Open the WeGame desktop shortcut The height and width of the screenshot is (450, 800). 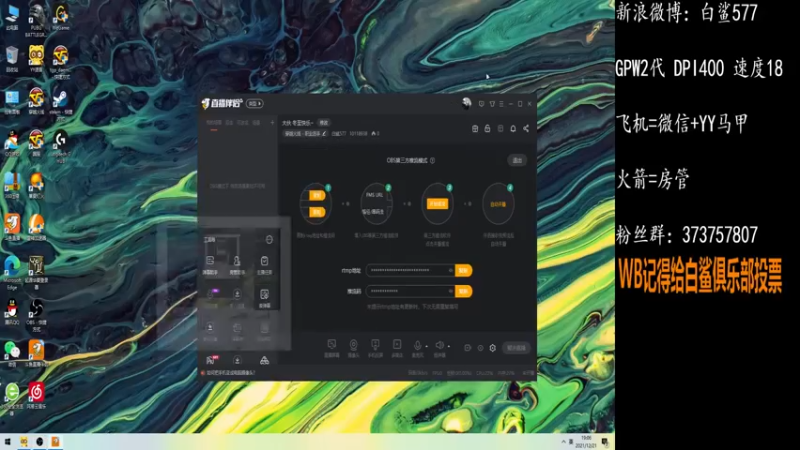pos(60,17)
